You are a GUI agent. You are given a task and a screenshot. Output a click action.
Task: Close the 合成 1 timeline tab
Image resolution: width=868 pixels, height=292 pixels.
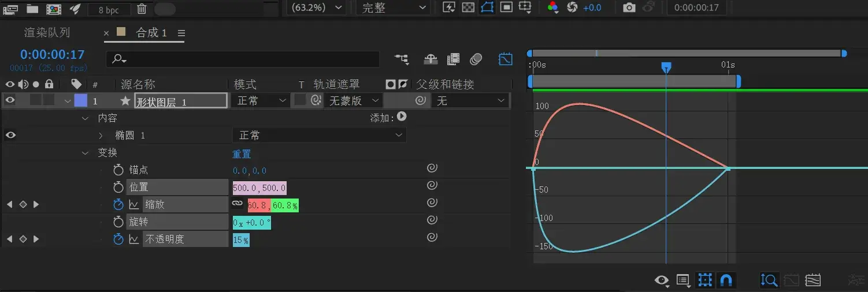tap(106, 33)
